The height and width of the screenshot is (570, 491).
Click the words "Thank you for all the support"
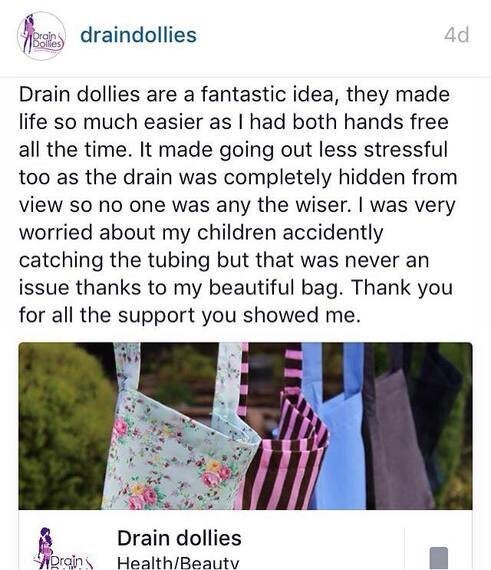(x=237, y=301)
